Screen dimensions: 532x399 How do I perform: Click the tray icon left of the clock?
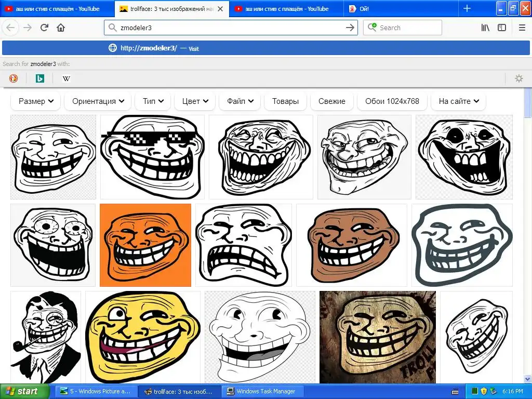(494, 391)
